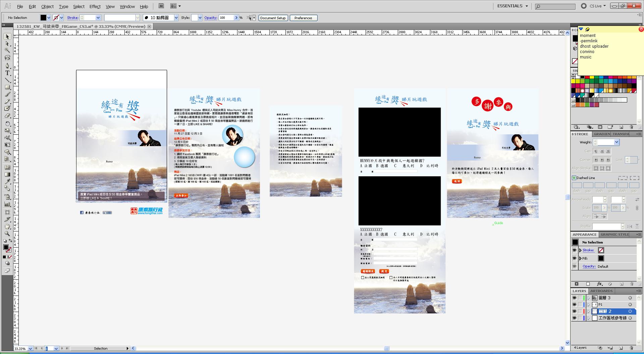This screenshot has width=644, height=354.
Task: Open the brush definition 10 點橢圓 dropdown
Action: pos(176,18)
